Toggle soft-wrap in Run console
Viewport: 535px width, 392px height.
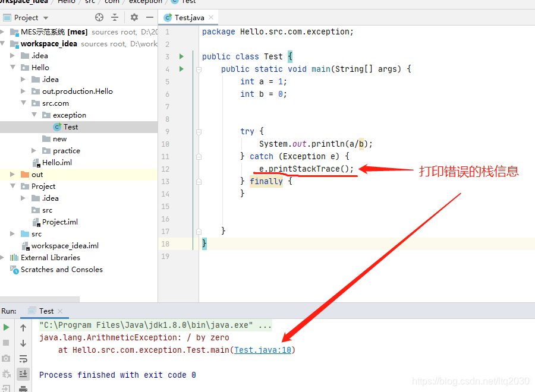point(23,359)
